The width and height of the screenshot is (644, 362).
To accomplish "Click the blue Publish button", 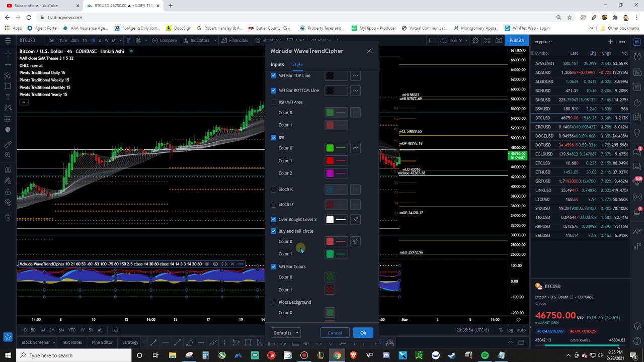I will pyautogui.click(x=517, y=40).
